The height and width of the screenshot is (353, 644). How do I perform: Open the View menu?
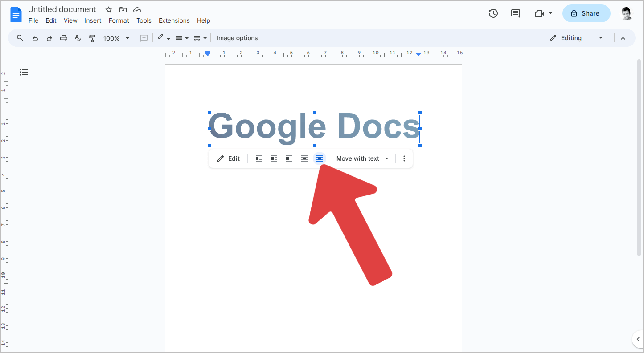(70, 20)
